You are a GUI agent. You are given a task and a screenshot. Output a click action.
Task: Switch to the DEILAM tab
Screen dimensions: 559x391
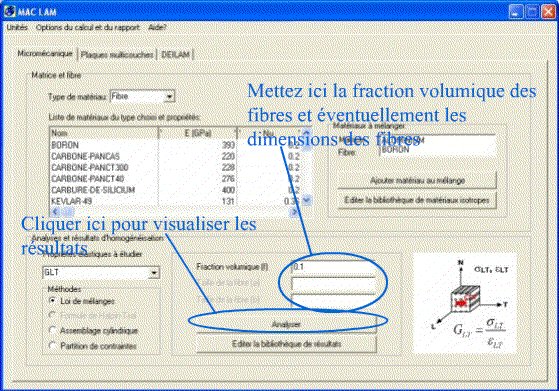coord(175,55)
